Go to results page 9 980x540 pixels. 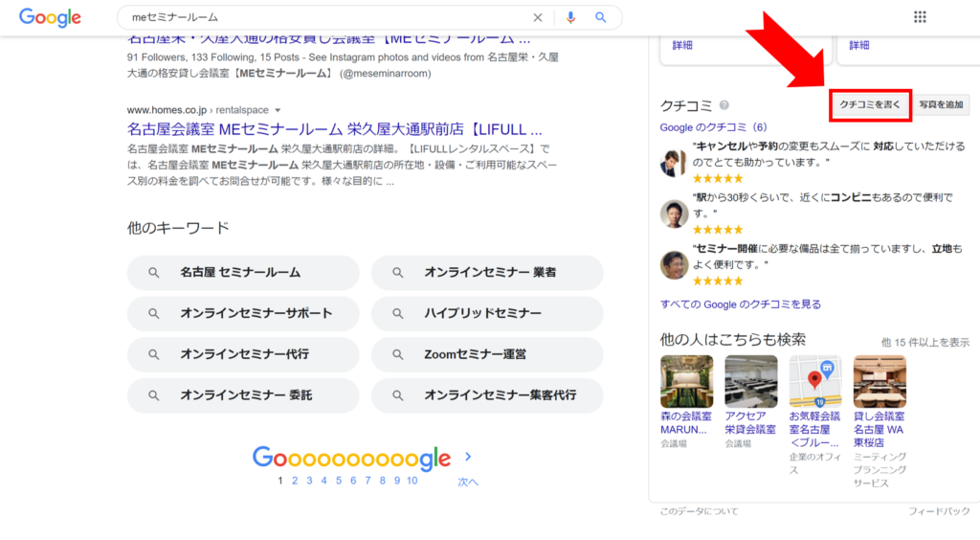tap(397, 481)
